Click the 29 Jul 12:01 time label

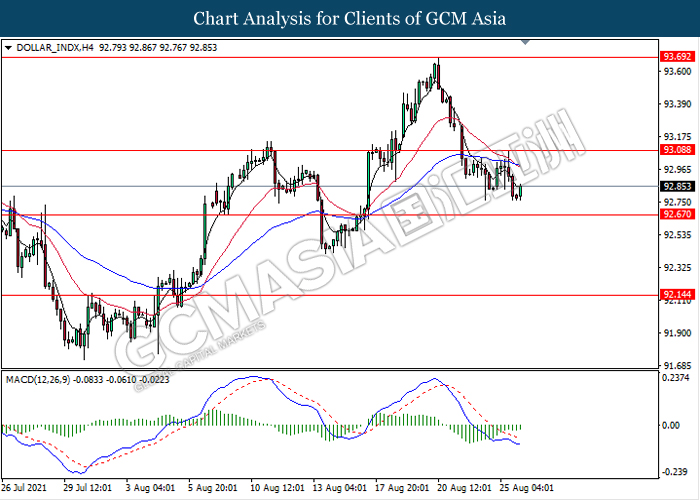coord(88,487)
